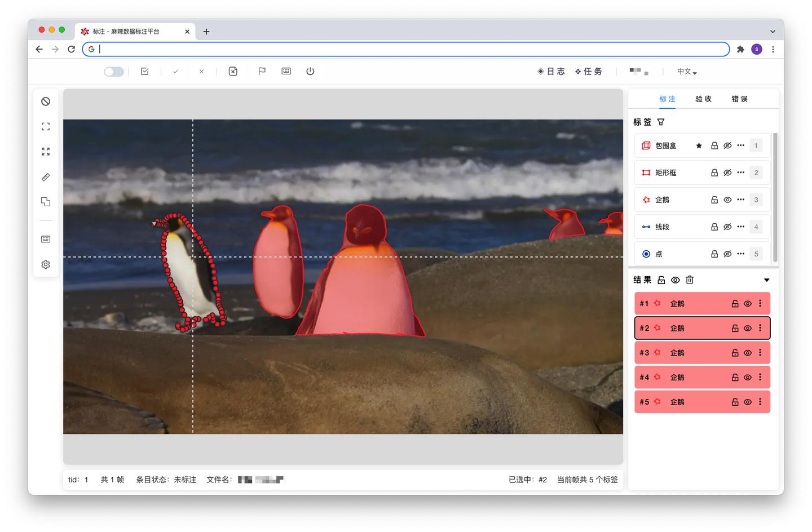Collapse the 结果 list with the arrow
812x532 pixels.
766,280
